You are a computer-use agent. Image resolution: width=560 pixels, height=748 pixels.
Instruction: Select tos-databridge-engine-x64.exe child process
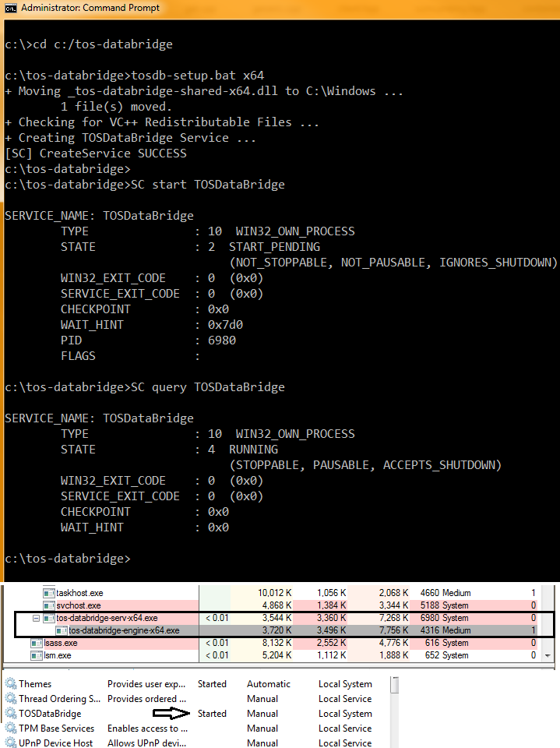[x=124, y=630]
